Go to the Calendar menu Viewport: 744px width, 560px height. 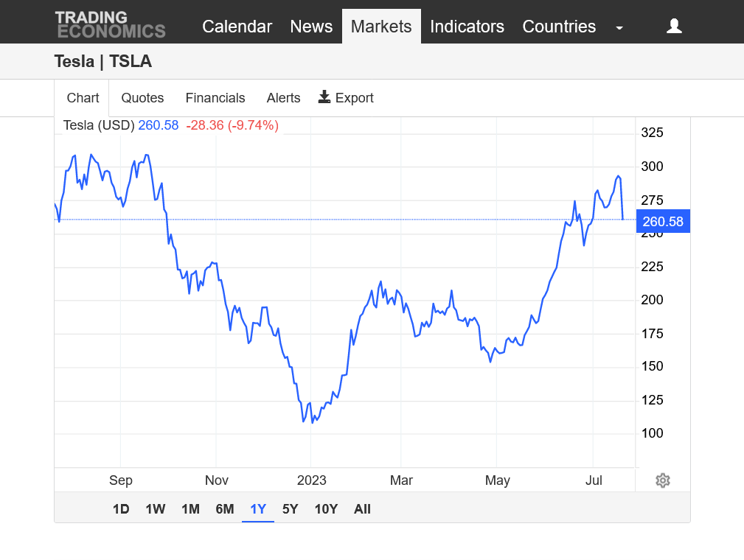[237, 27]
